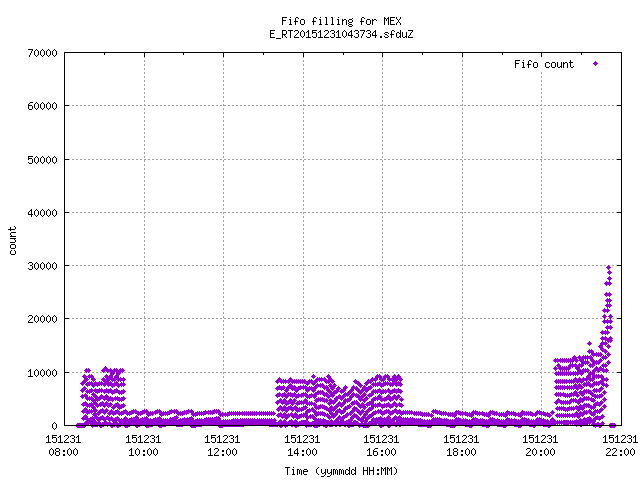
Task: Click the x-axis tick label 20:00
Action: 541,452
